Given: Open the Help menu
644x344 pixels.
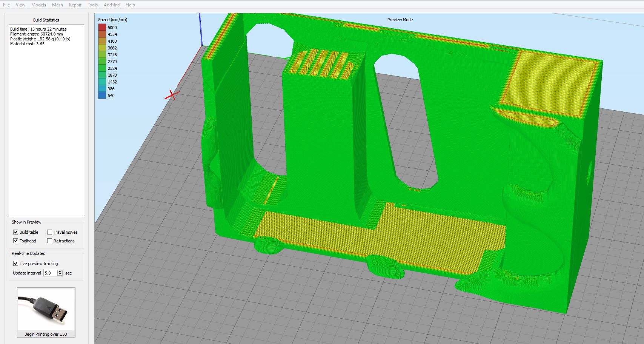Looking at the screenshot, I should (x=130, y=5).
